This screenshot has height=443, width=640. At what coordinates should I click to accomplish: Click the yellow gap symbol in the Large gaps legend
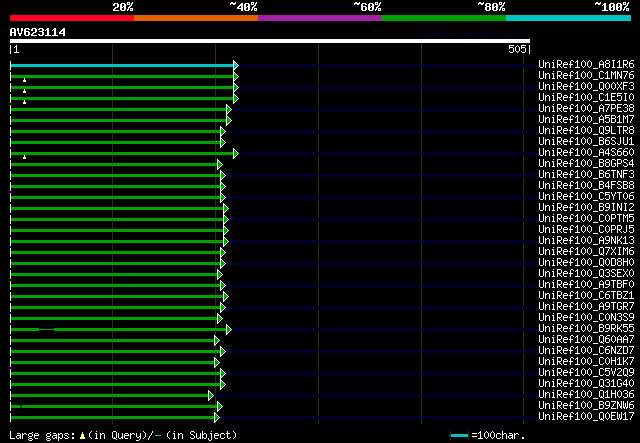(x=82, y=436)
